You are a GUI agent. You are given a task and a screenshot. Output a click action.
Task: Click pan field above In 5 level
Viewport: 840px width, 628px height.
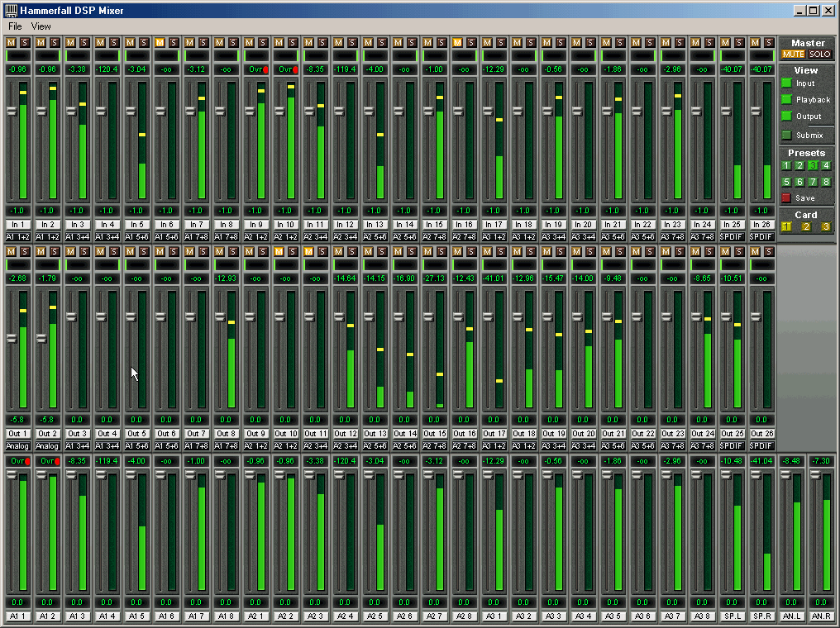click(137, 55)
